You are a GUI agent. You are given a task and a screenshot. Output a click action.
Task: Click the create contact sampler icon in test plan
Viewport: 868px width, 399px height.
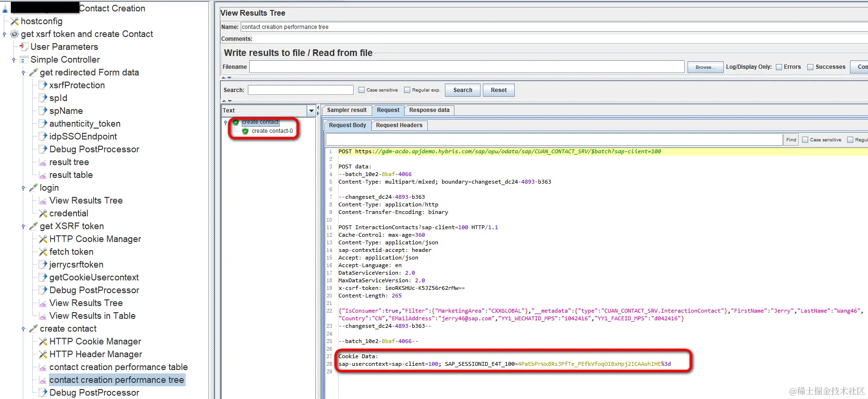[33, 329]
